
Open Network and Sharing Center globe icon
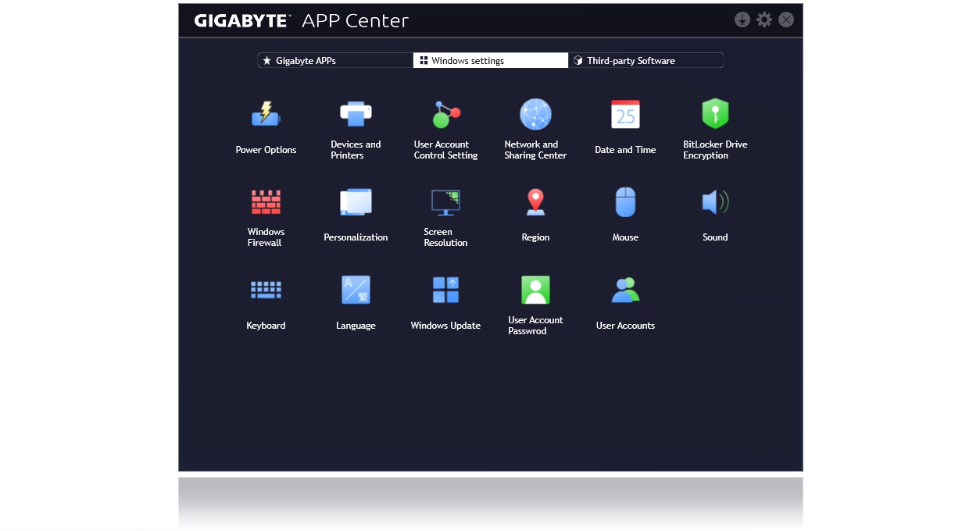click(535, 115)
